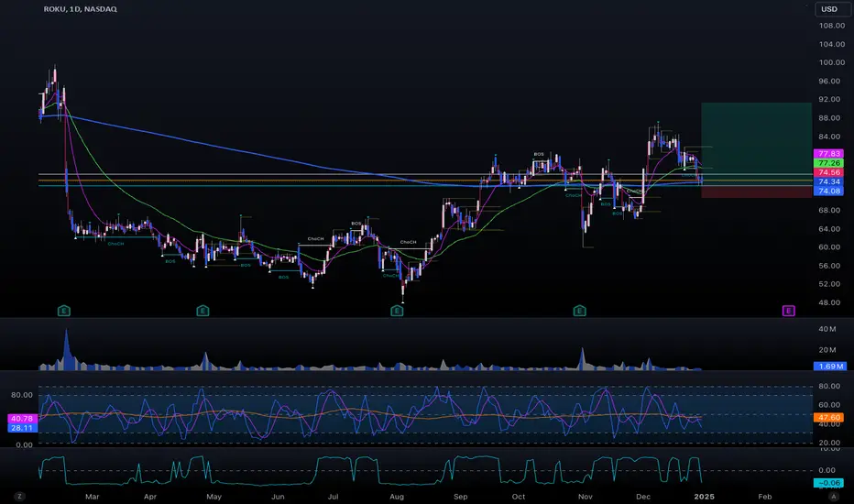Image resolution: width=854 pixels, height=504 pixels.
Task: Click the 20M volume axis value
Action: click(827, 350)
